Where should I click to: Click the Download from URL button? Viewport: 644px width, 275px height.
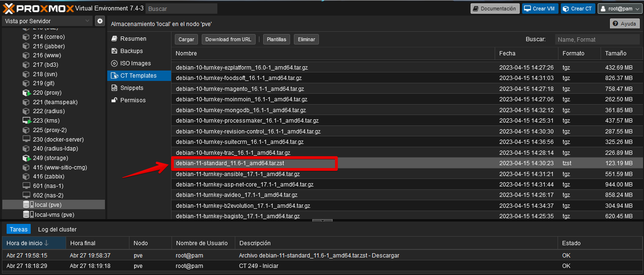228,39
